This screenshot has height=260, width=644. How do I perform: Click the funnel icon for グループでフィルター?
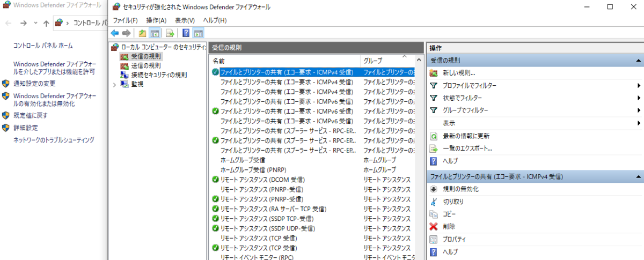(434, 110)
